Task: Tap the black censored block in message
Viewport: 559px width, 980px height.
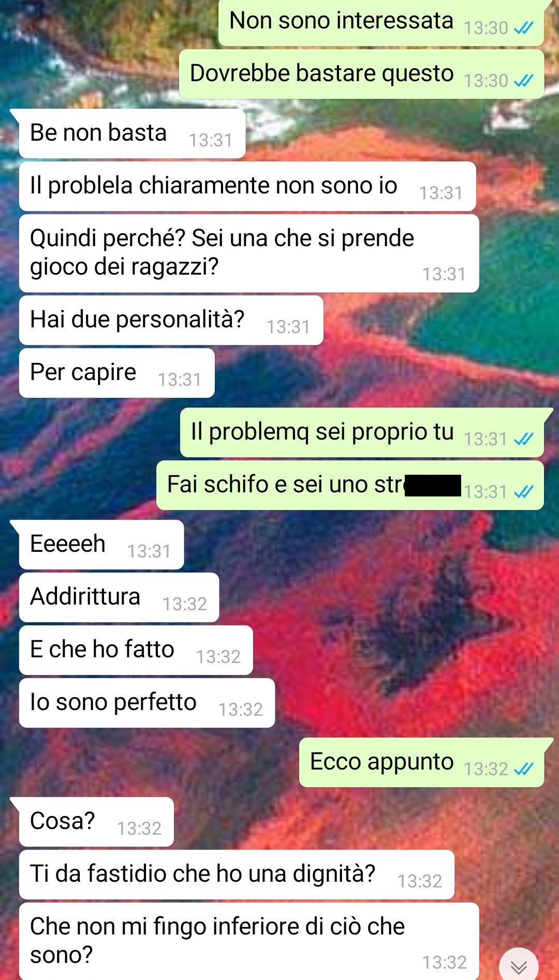Action: click(433, 485)
